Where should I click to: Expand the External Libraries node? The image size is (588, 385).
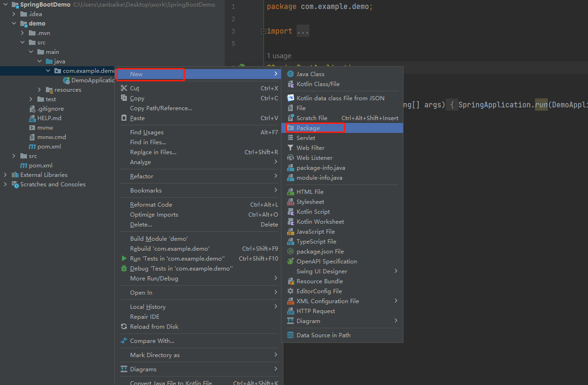click(x=5, y=175)
